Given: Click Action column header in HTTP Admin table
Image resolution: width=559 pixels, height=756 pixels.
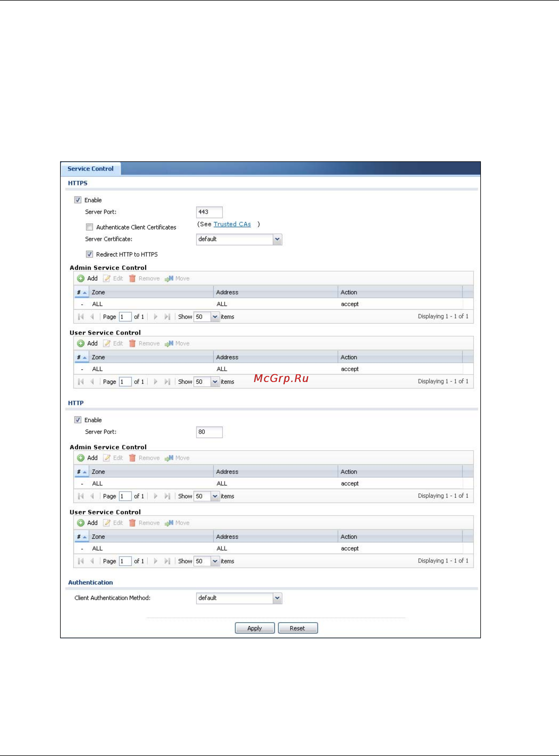Looking at the screenshot, I should (x=400, y=471).
